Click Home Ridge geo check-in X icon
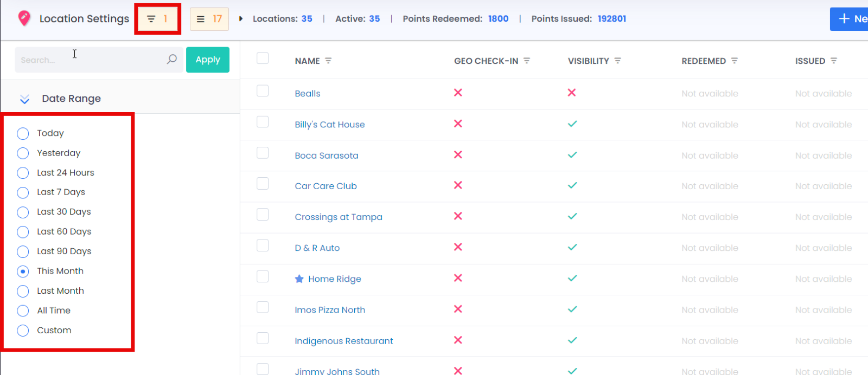868x375 pixels. click(458, 278)
